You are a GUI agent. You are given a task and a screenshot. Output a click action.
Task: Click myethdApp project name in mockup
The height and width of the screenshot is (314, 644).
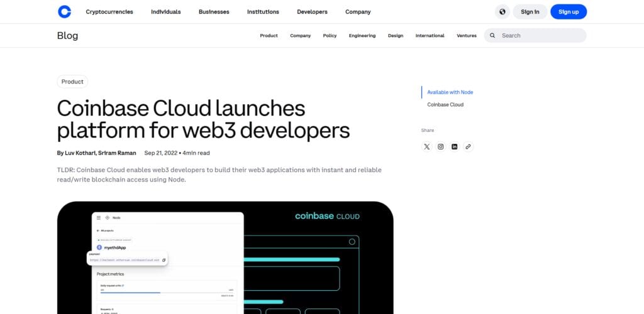tap(115, 247)
